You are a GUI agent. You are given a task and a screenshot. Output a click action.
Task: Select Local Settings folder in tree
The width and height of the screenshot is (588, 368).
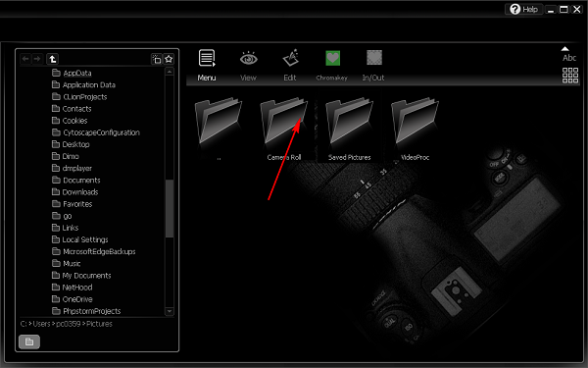pos(80,239)
